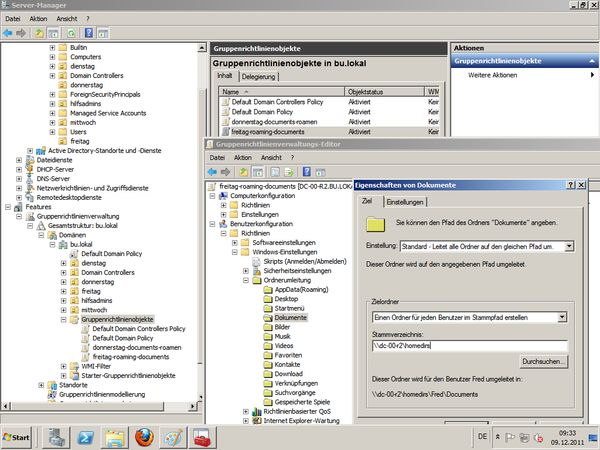Image resolution: width=600 pixels, height=450 pixels.
Task: Expand the Computers node in tree
Action: pos(52,58)
